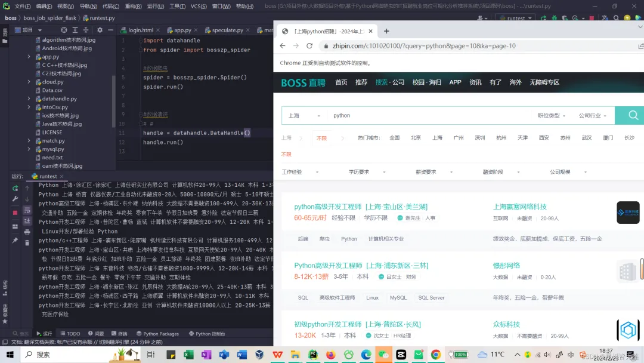Open the 上海 city dropdown in search bar
This screenshot has width=644, height=363.
point(304,115)
